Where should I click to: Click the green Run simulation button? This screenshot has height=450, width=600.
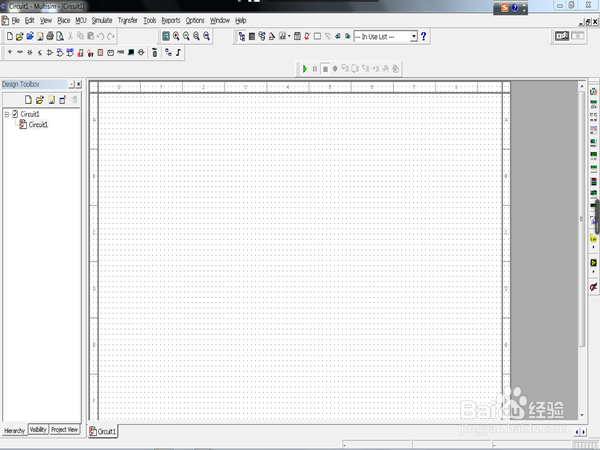pos(305,68)
